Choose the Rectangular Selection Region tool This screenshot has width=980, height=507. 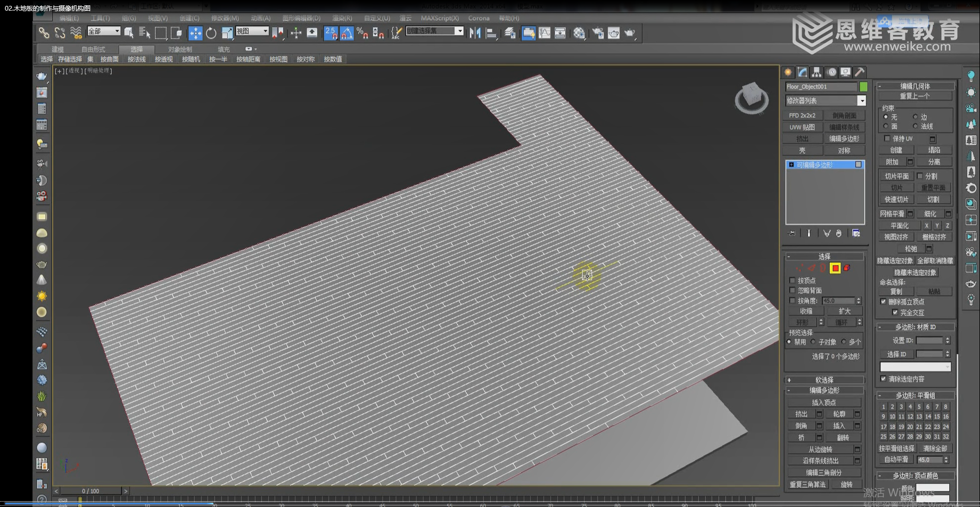coord(160,33)
